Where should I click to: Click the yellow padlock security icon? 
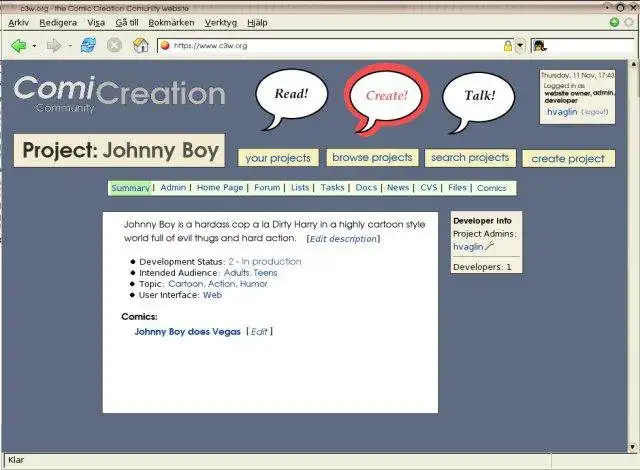(507, 46)
